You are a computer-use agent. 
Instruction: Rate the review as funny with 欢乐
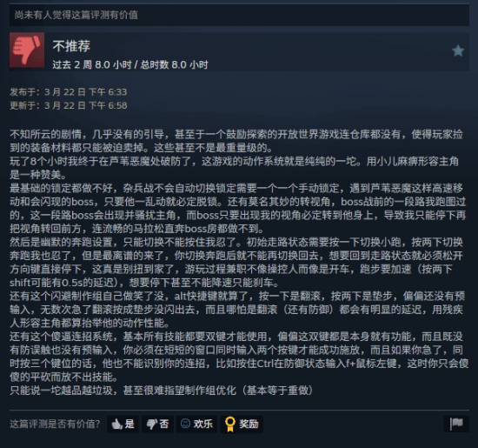coord(196,424)
